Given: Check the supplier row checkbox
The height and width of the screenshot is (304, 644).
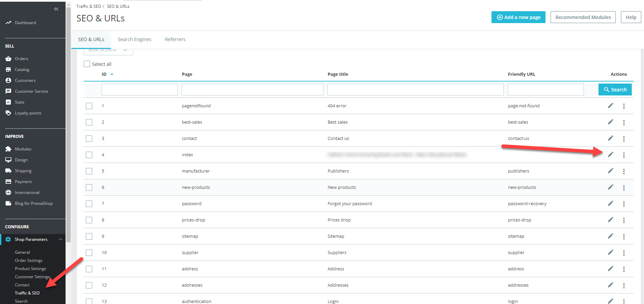Looking at the screenshot, I should point(89,253).
